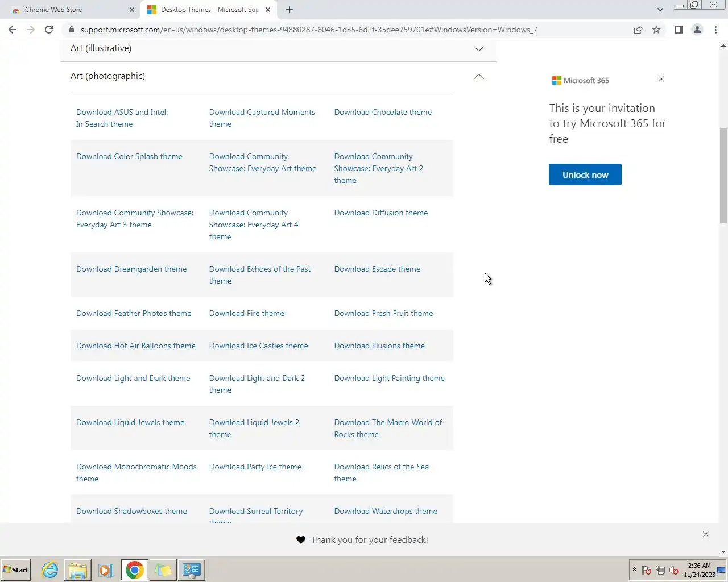Click the Art (photographic) heading
The height and width of the screenshot is (582, 728).
(x=107, y=76)
